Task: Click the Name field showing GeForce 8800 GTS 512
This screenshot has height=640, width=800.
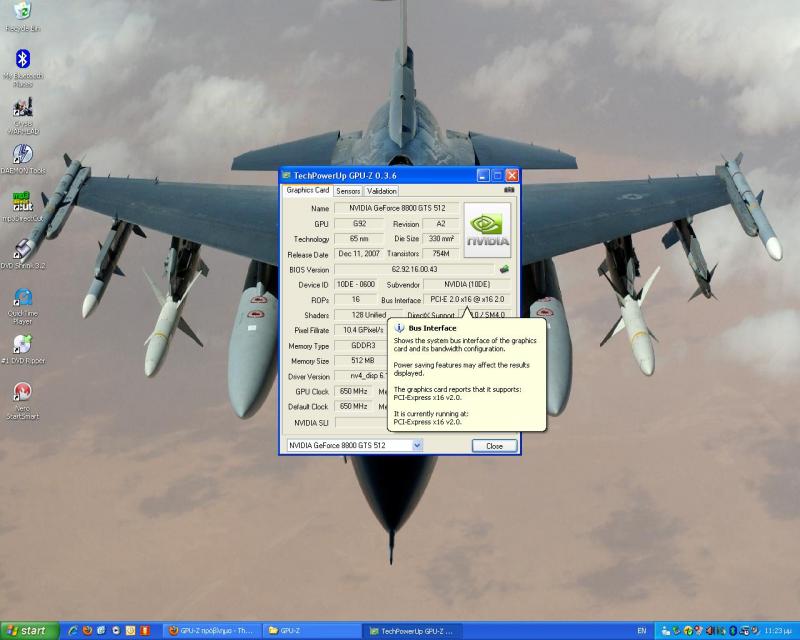Action: pos(396,208)
